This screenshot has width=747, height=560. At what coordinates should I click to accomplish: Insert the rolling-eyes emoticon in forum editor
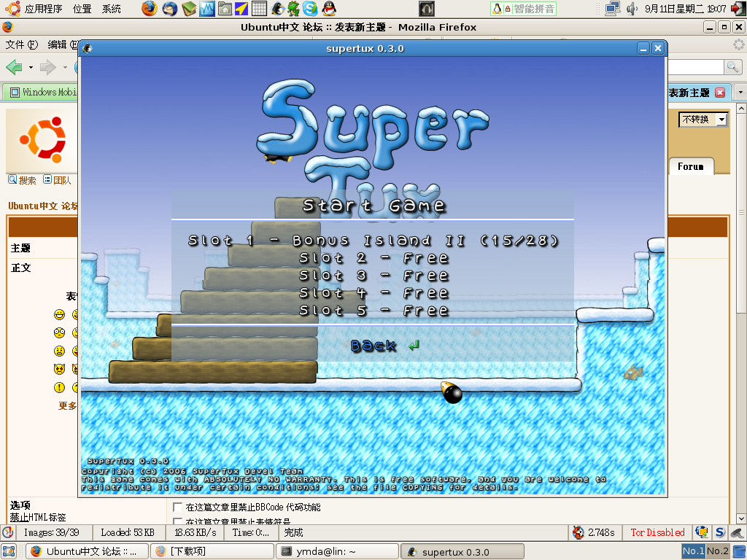(x=60, y=332)
